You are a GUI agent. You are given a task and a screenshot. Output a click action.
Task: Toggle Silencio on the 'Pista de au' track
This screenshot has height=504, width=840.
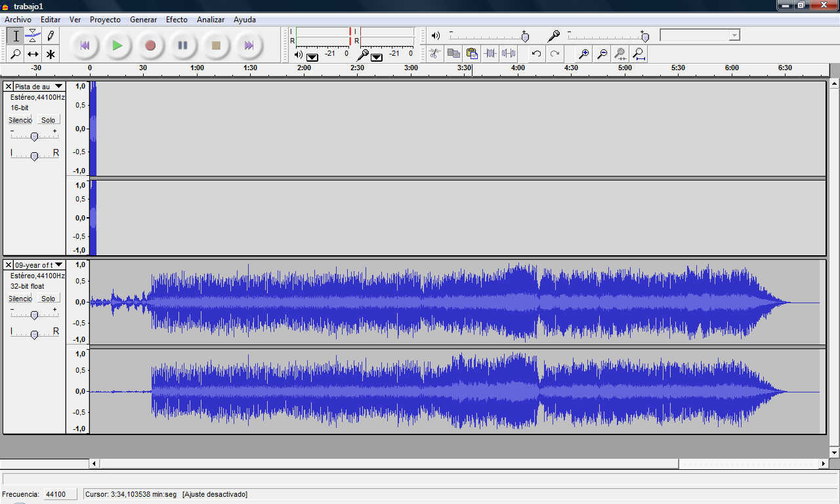click(20, 120)
